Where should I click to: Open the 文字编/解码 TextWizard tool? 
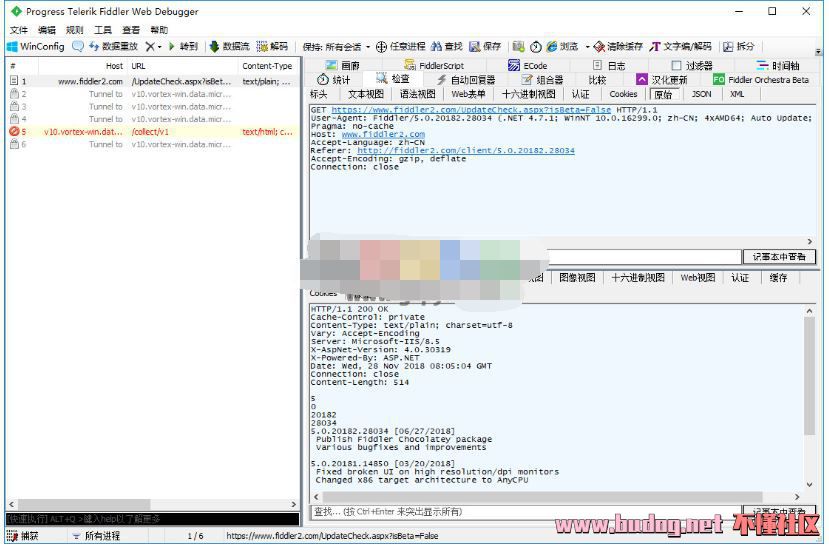[x=681, y=47]
